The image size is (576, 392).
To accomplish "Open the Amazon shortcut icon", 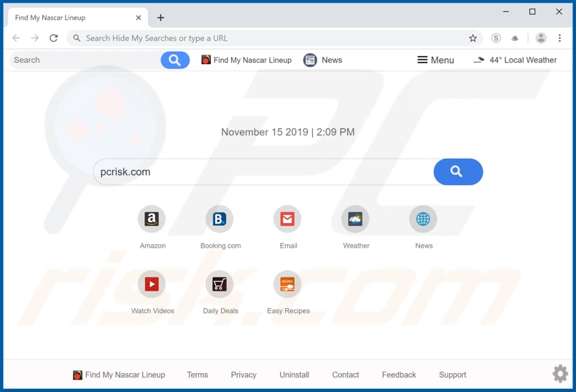I will pyautogui.click(x=152, y=219).
